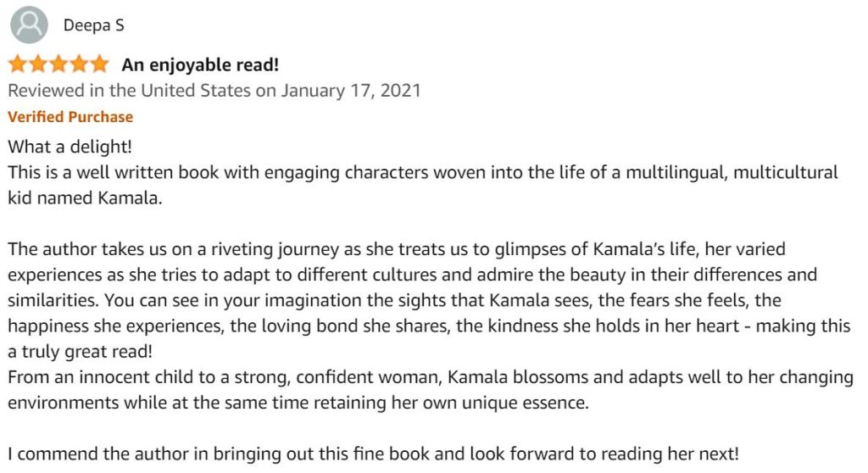Click the Deepa S profile avatar icon
This screenshot has width=868, height=473.
click(29, 25)
